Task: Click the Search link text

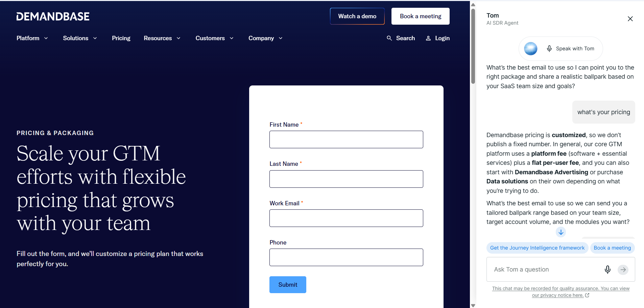Action: [405, 38]
